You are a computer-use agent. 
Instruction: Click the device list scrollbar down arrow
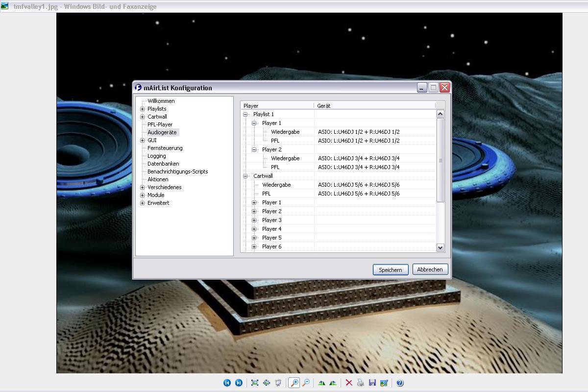[x=440, y=248]
